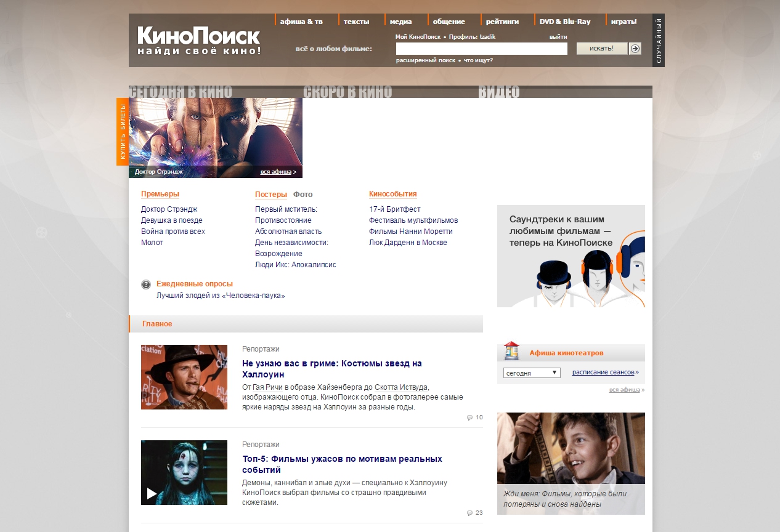Open the Лучший злодей из «Человека-паука» poll
This screenshot has width=780, height=532.
[x=221, y=296]
